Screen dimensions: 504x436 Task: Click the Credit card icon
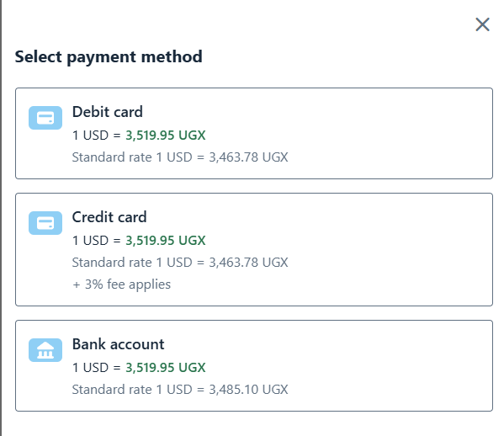(x=45, y=223)
